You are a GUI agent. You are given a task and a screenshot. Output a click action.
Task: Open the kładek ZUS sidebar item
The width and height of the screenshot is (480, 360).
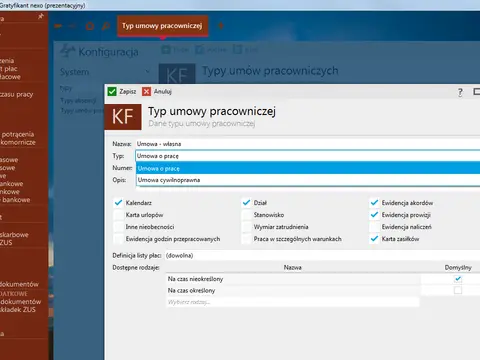pos(18,310)
